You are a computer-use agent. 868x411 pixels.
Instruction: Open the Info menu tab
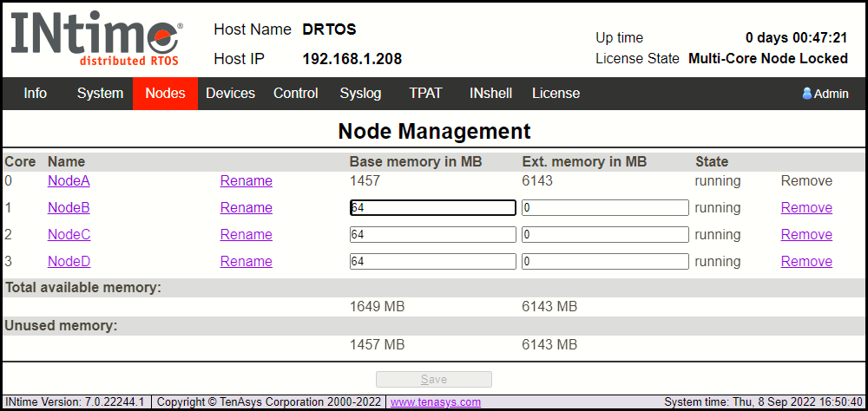(x=36, y=93)
